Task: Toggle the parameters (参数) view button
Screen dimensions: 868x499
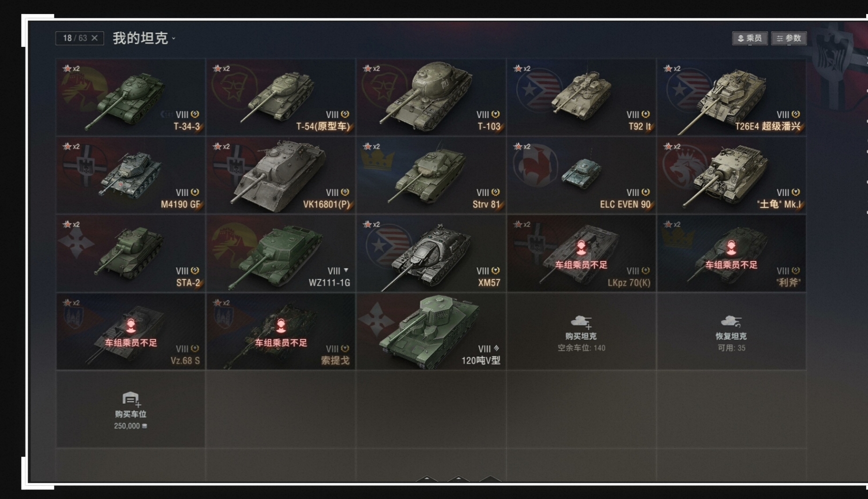Action: tap(789, 38)
